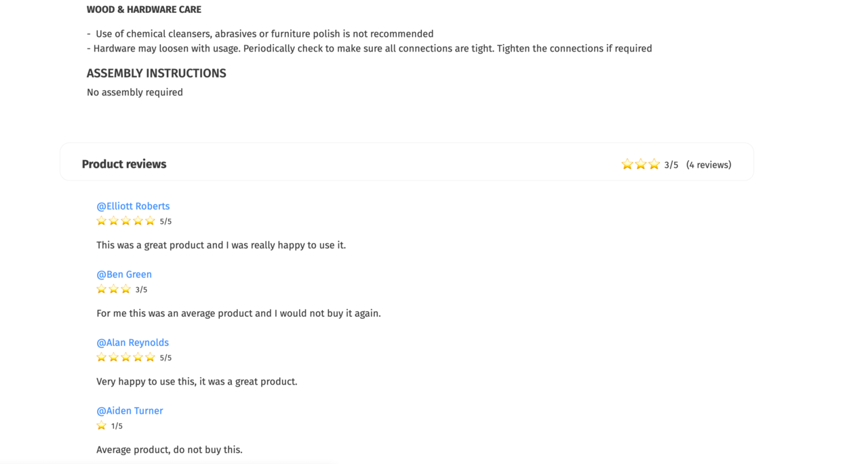Click the Assembly Instructions heading
Image resolution: width=868 pixels, height=464 pixels.
(x=157, y=73)
